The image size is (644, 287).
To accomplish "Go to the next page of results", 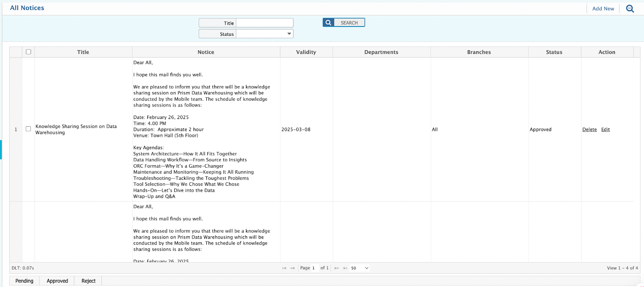I will coord(336,268).
